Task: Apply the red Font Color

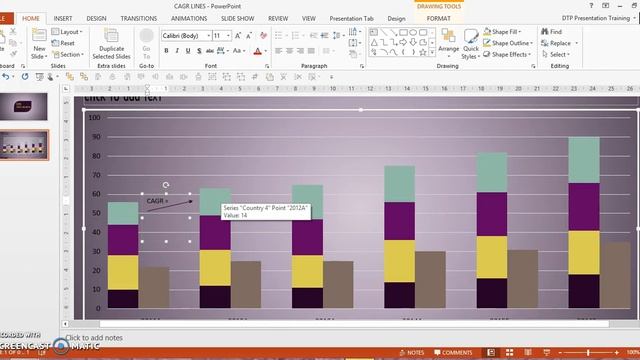Action: tap(258, 51)
